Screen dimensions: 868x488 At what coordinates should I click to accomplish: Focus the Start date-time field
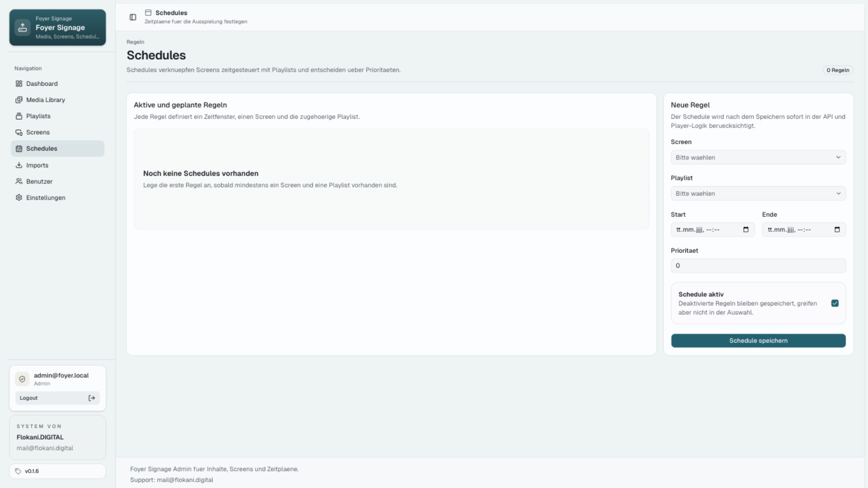tap(712, 230)
